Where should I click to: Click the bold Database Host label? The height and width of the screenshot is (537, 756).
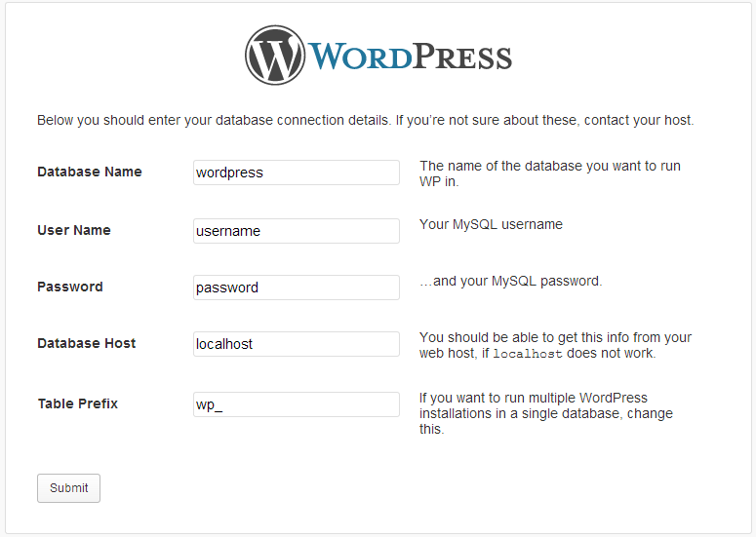[87, 343]
